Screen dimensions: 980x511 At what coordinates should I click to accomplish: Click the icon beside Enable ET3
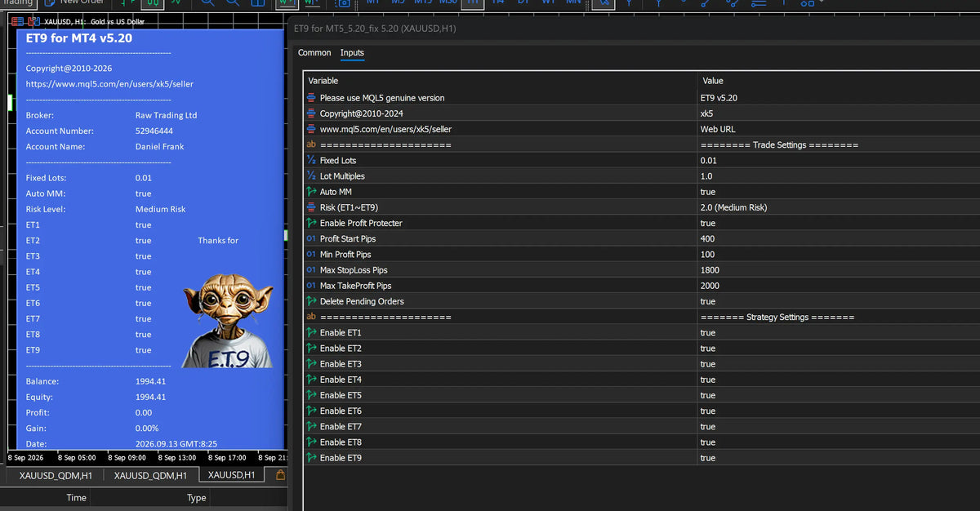coord(311,364)
